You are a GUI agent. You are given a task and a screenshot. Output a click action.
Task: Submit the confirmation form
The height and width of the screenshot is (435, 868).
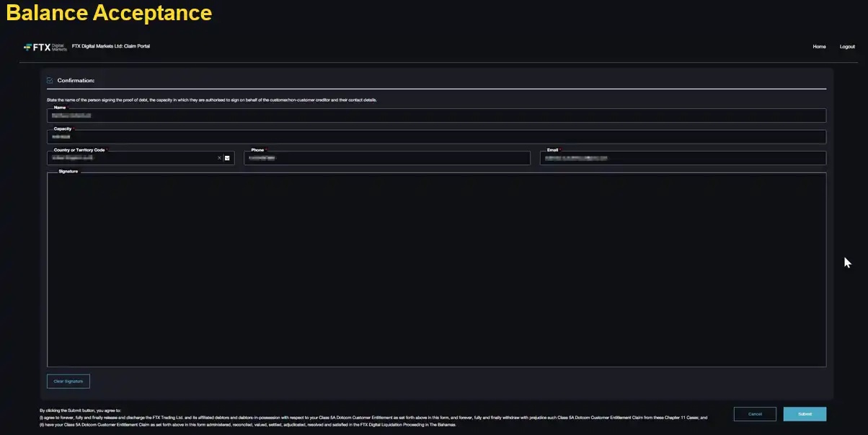pos(805,414)
